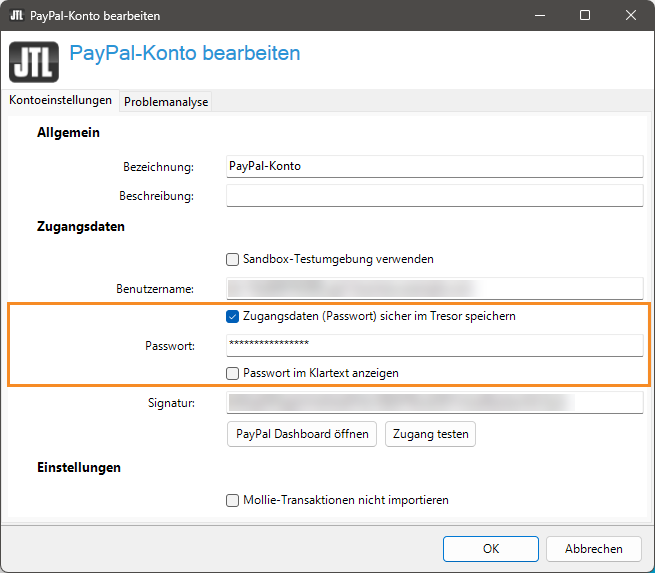
Task: Click the Bezeichnung field containing PayPal-Konto
Action: click(x=434, y=167)
